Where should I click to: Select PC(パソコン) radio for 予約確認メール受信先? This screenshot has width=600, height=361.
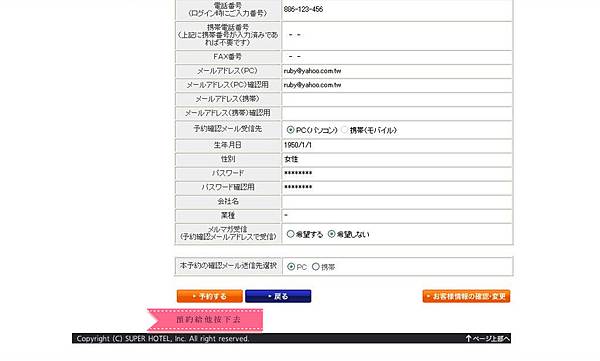290,130
